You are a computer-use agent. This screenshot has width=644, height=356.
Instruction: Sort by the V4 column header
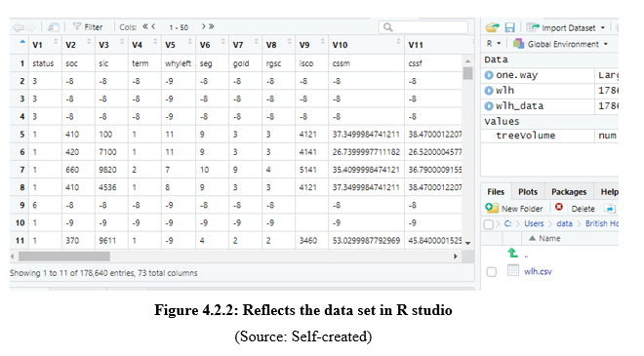click(144, 45)
